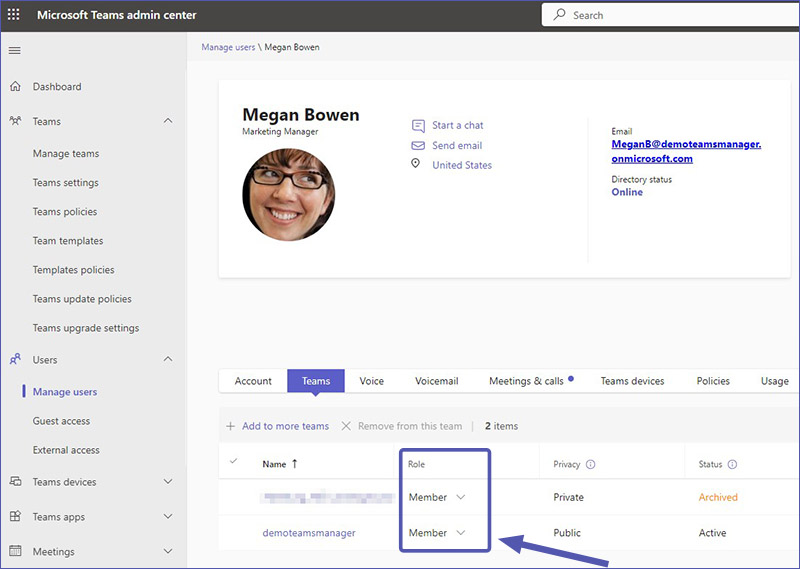Open External access in sidebar
The width and height of the screenshot is (800, 569).
[66, 450]
